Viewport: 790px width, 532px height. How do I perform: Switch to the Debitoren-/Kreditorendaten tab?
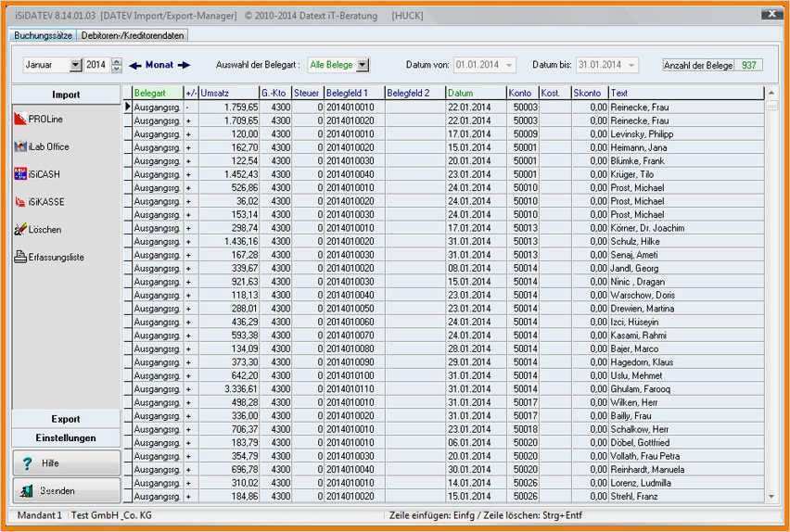click(x=133, y=35)
